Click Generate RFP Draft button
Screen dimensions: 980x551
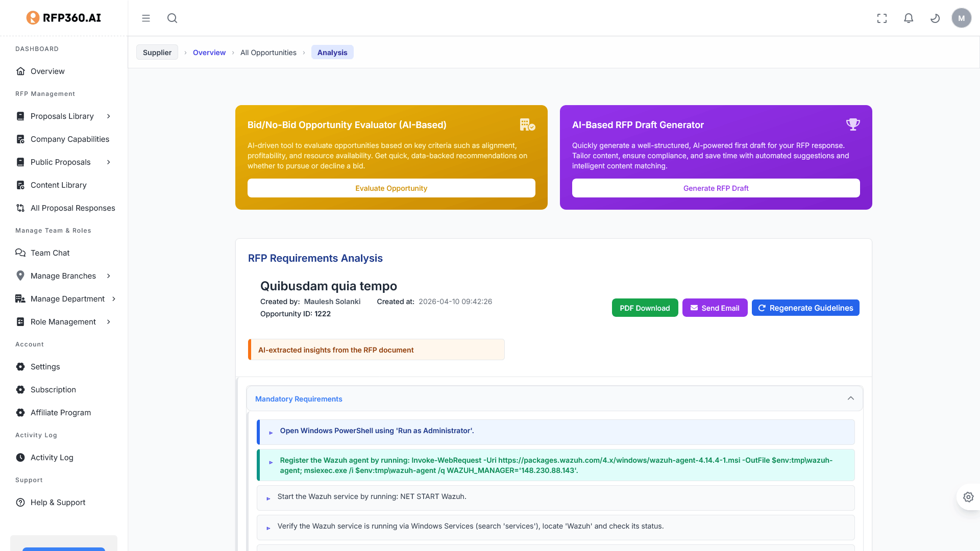click(x=716, y=188)
